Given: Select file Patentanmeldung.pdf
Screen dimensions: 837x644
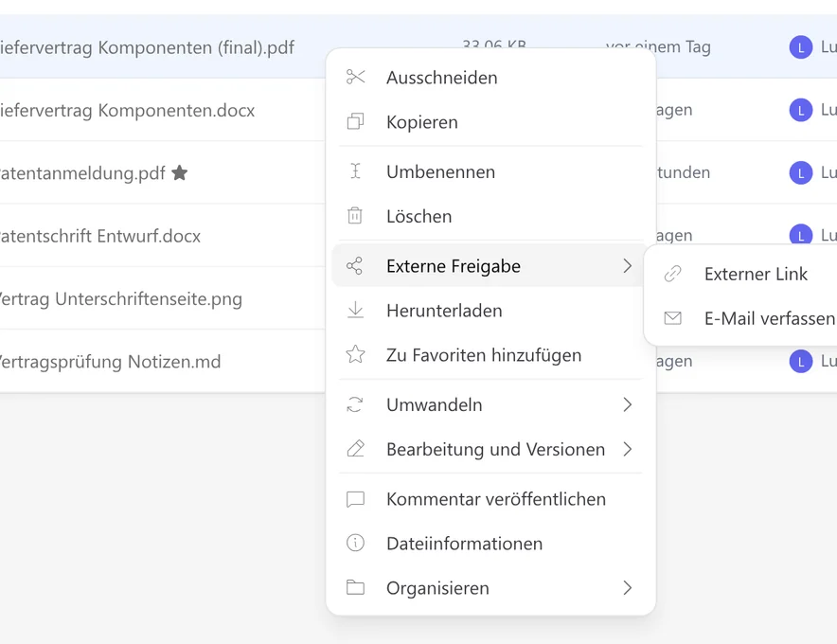Looking at the screenshot, I should 82,173.
